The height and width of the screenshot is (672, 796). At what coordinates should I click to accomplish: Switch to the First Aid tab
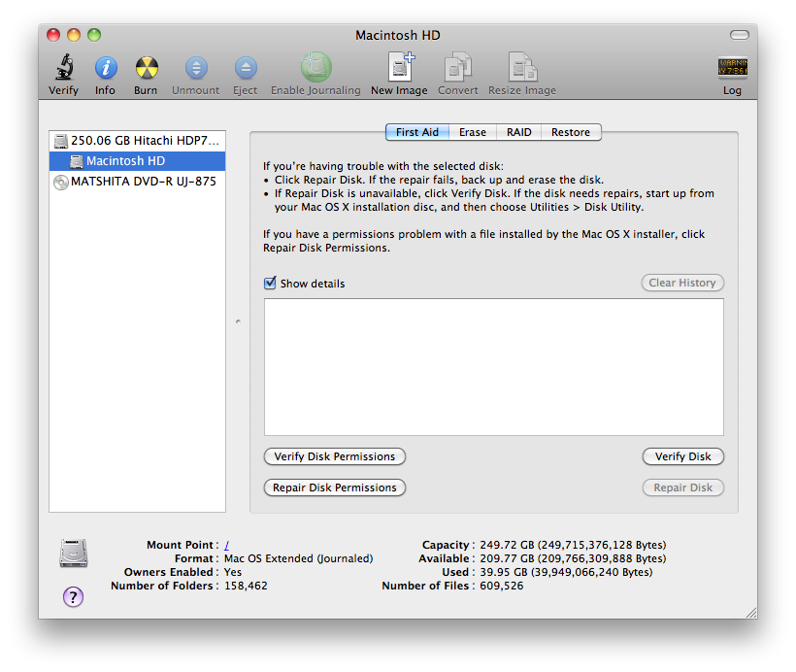coord(417,132)
